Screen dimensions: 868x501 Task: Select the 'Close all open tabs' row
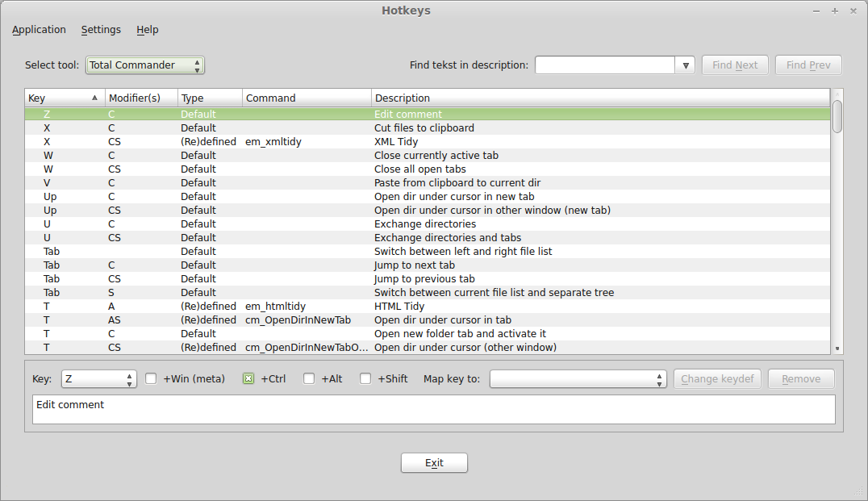tap(428, 169)
